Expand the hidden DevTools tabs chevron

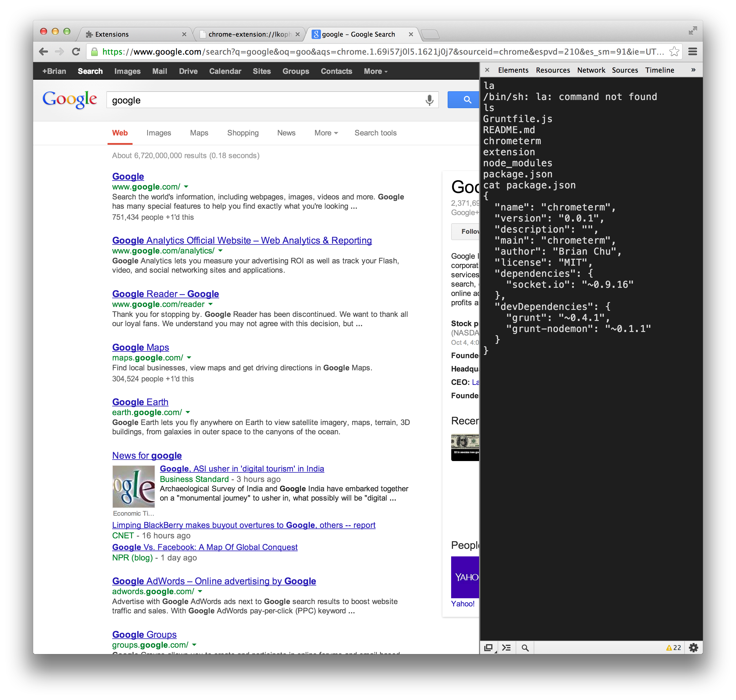point(693,70)
